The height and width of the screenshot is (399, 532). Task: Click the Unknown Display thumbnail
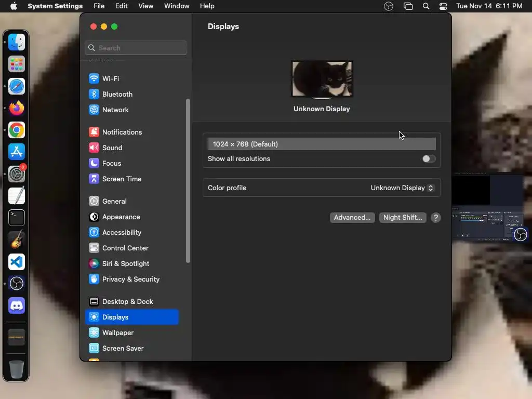click(322, 79)
